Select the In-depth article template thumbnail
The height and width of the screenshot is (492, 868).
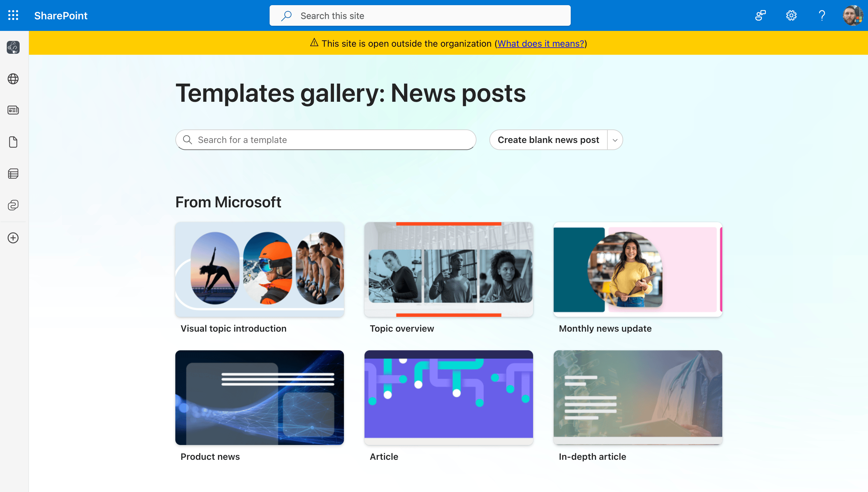pos(638,397)
